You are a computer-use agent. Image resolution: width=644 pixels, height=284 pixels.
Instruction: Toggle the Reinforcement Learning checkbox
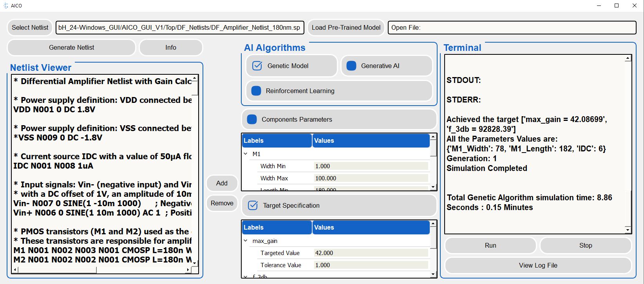pyautogui.click(x=256, y=91)
